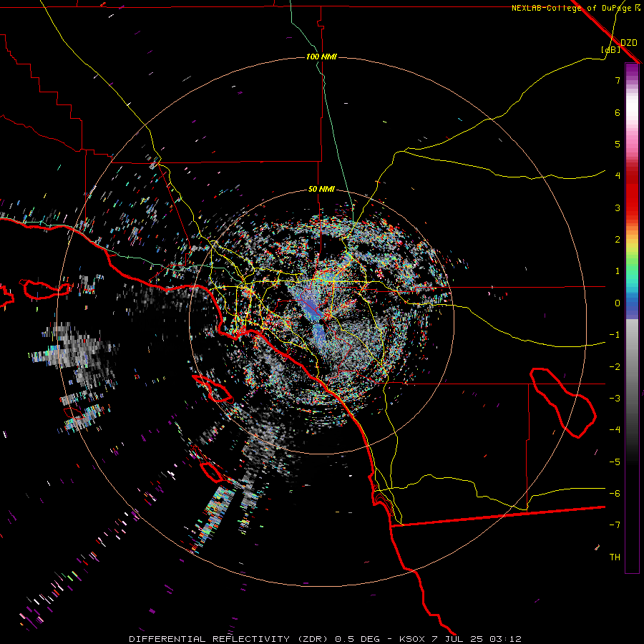Click the DZD product label
The height and width of the screenshot is (644, 644).
[x=629, y=42]
